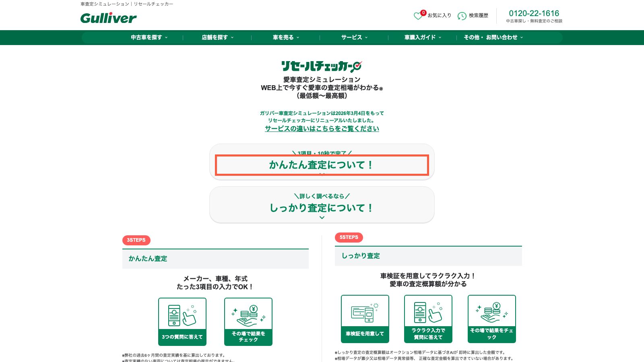The height and width of the screenshot is (362, 644).
Task: Open the 中古車を探す menu
Action: (149, 37)
